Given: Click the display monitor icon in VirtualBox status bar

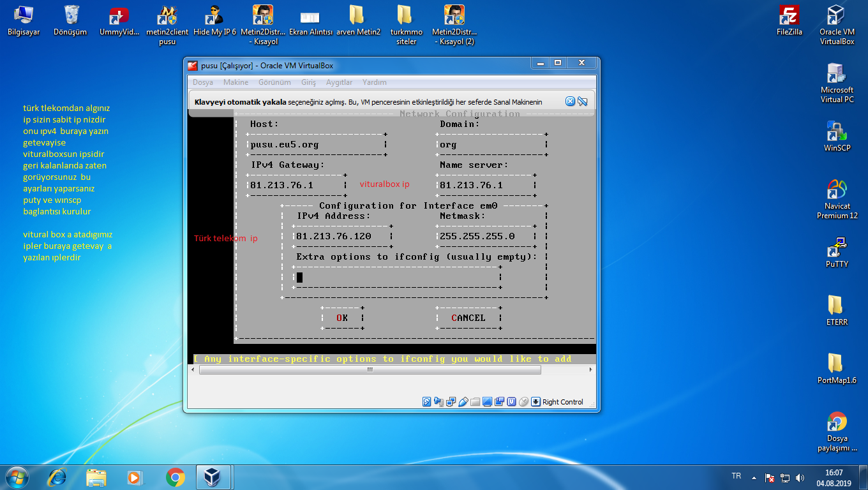Looking at the screenshot, I should pyautogui.click(x=487, y=401).
